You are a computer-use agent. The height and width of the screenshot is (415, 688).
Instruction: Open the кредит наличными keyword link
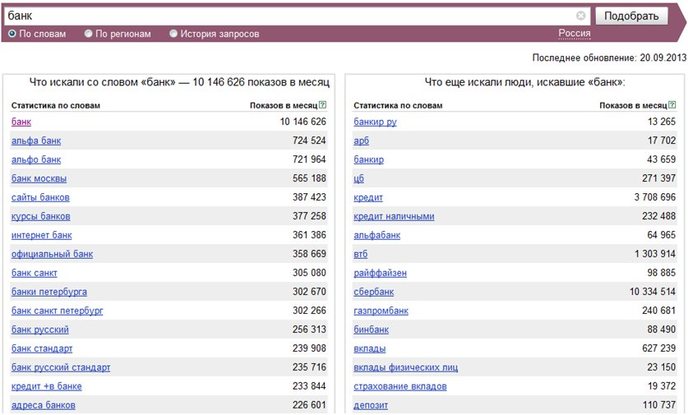394,216
